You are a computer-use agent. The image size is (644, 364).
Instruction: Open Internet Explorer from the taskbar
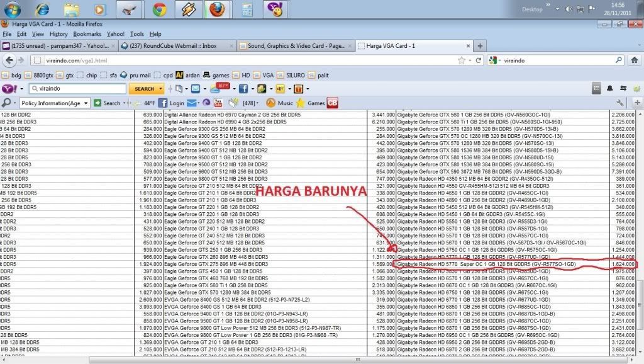click(42, 9)
